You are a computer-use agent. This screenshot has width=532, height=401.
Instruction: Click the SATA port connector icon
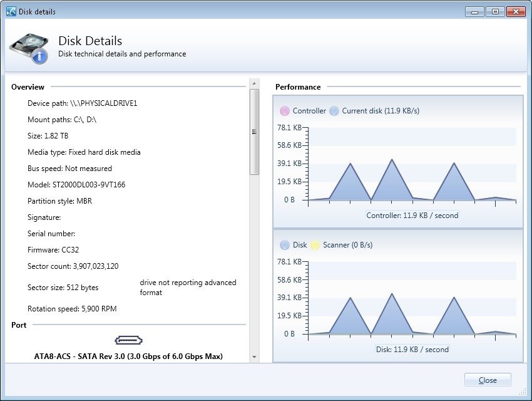pos(128,340)
